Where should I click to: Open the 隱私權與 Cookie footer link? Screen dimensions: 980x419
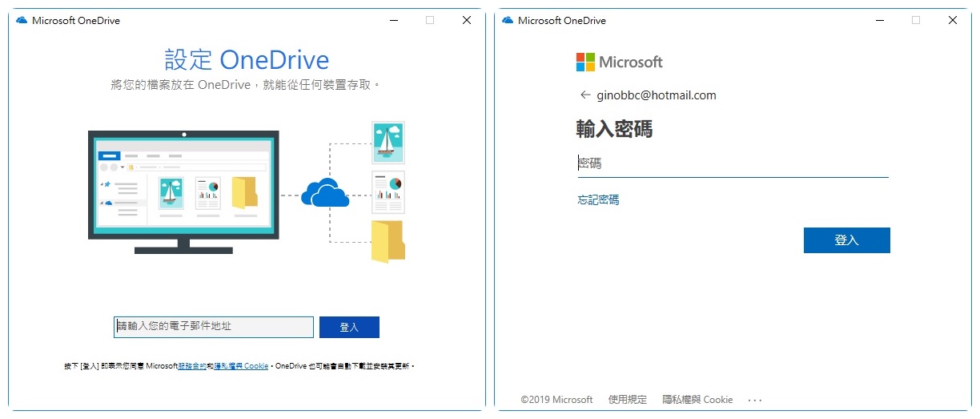point(697,399)
